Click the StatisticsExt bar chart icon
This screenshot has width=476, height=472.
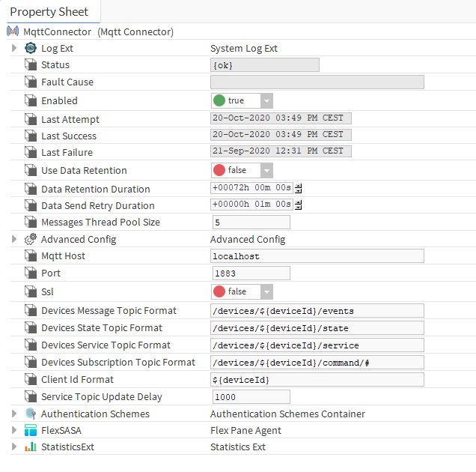31,447
